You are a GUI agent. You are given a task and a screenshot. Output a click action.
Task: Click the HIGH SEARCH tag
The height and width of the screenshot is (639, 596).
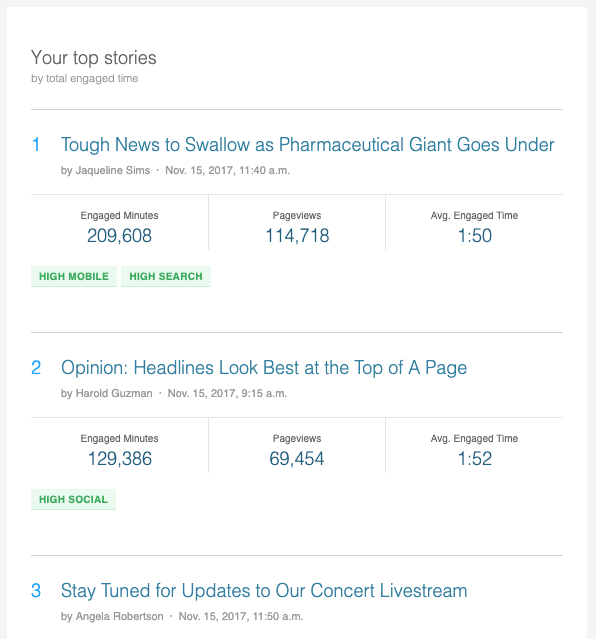(166, 276)
